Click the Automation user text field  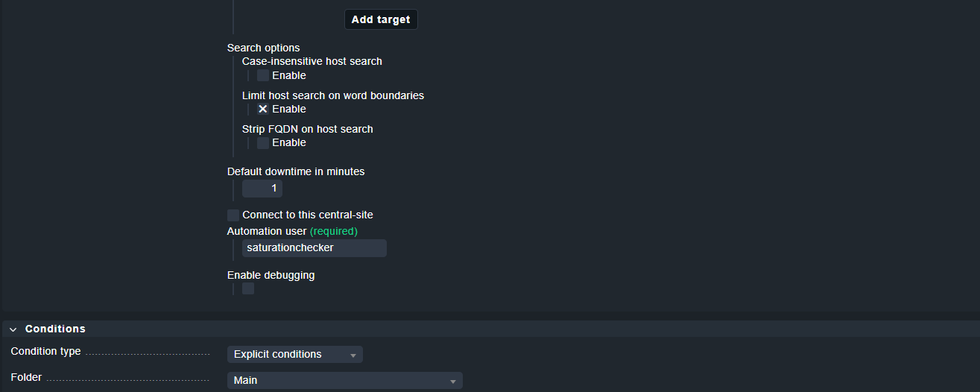(x=314, y=247)
